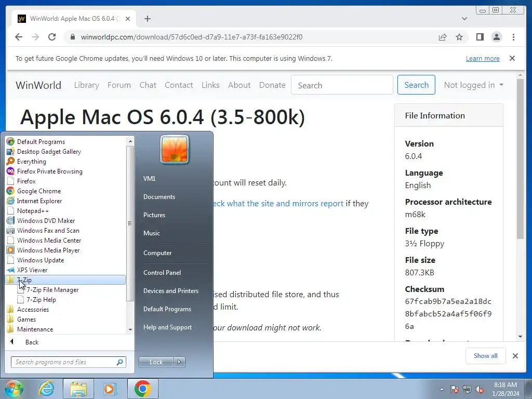The image size is (532, 399).
Task: Open Pictures from the Start menu
Action: pos(154,215)
